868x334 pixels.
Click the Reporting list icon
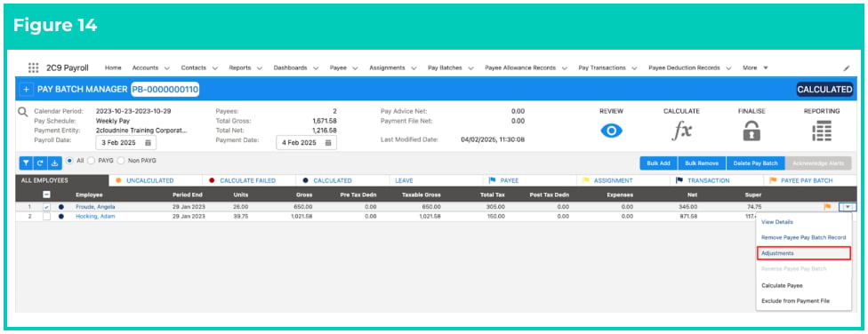click(x=822, y=131)
